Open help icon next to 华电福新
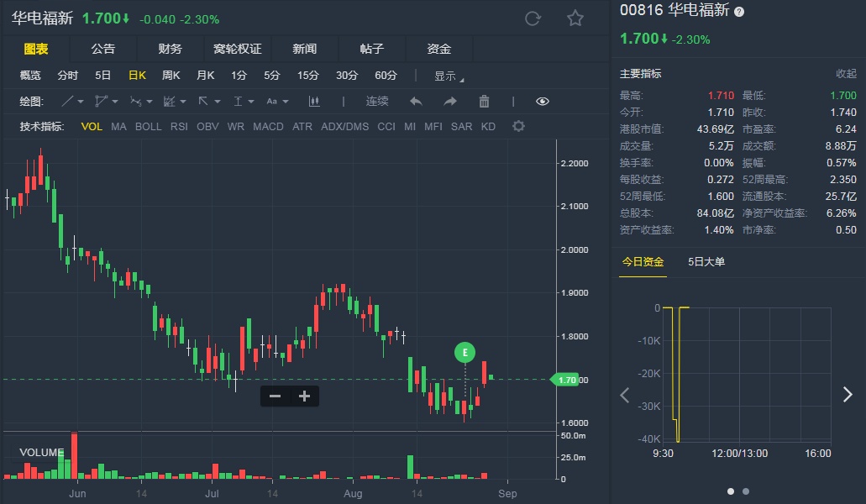 click(739, 12)
